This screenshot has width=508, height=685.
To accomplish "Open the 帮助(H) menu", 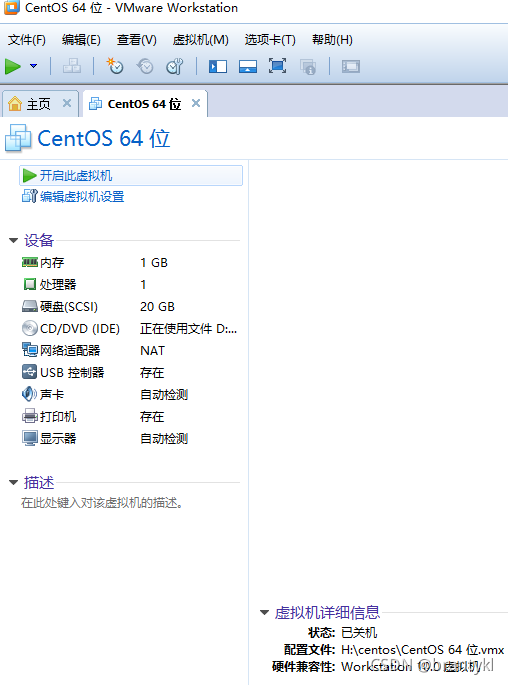I will coord(332,40).
